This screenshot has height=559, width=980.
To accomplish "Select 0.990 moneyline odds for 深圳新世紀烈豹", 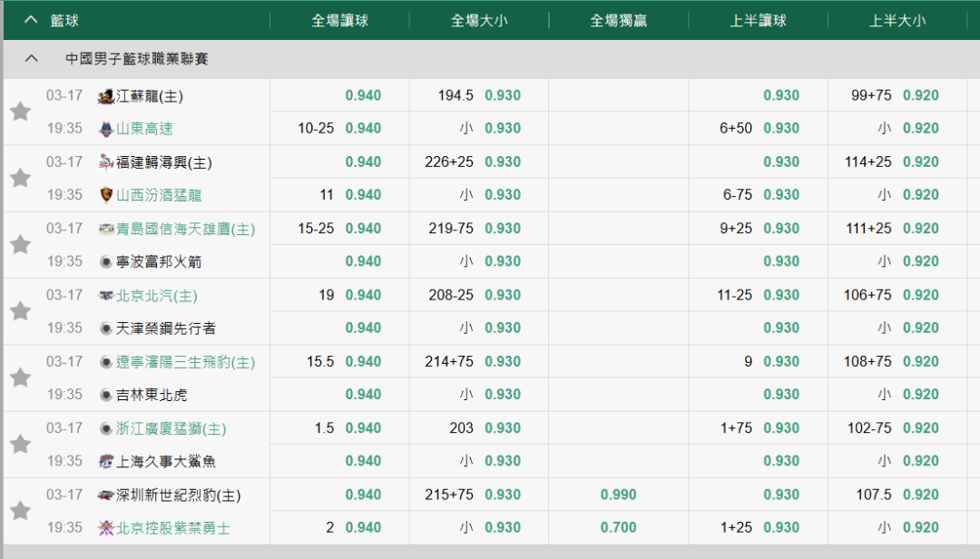I will coord(618,495).
